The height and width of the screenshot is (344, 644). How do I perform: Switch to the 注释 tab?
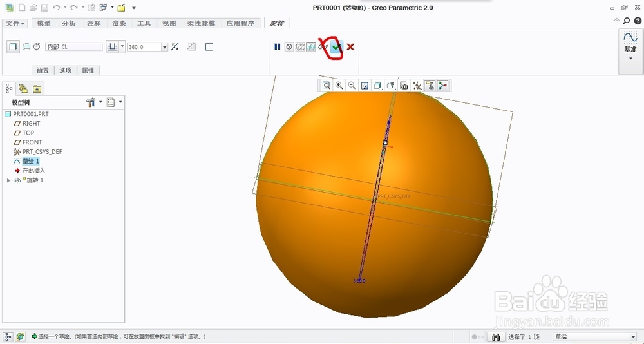[94, 23]
